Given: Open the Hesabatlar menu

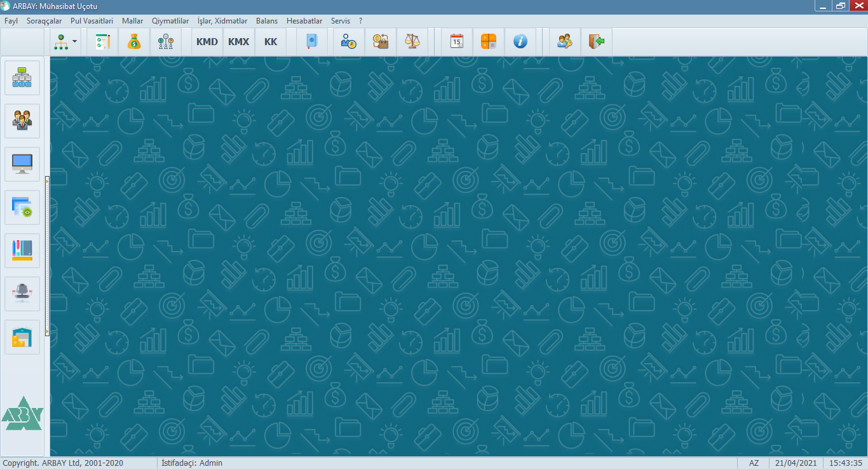Looking at the screenshot, I should pyautogui.click(x=304, y=21).
